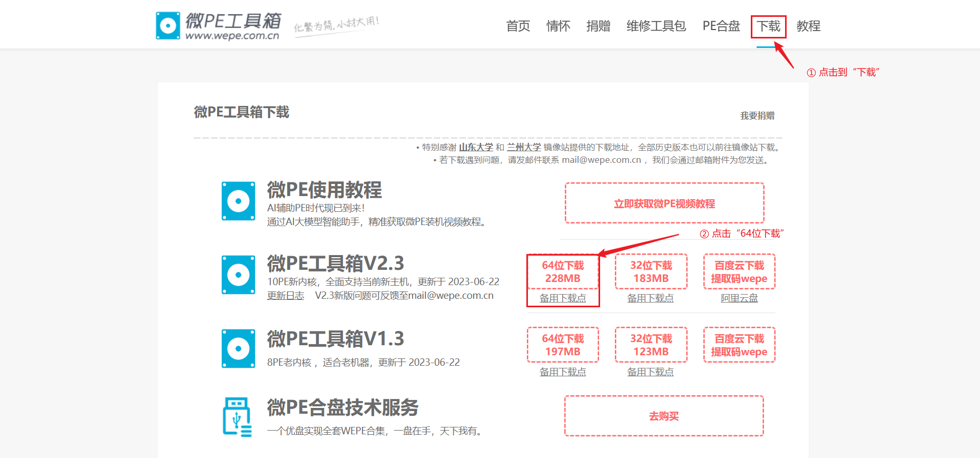The image size is (980, 458).
Task: Switch to the 下载 navigation item
Action: (769, 26)
